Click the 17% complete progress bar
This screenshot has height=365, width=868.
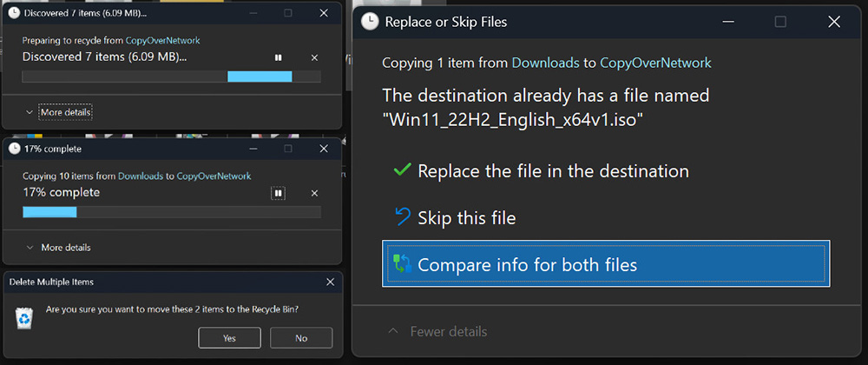coord(171,212)
